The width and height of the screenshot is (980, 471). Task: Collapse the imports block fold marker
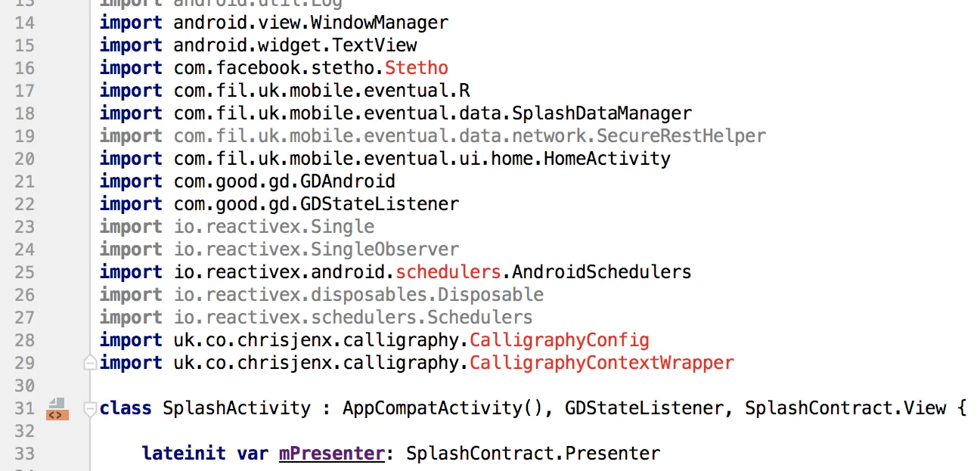tap(90, 363)
